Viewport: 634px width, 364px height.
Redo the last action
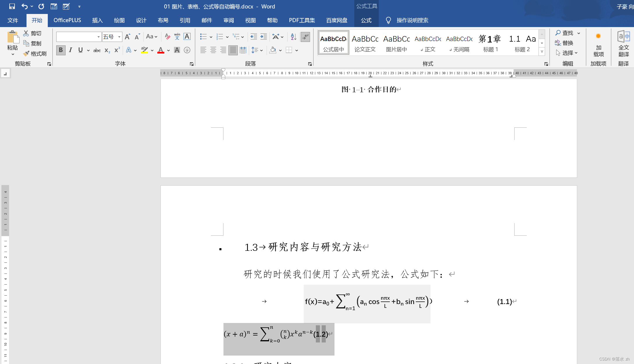click(x=41, y=6)
